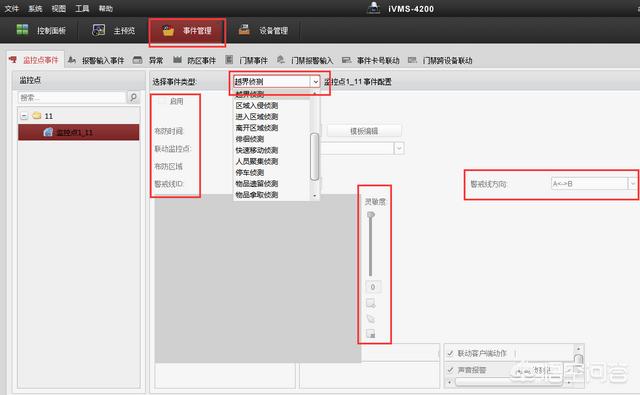Click the 防区事件 tab icon
The height and width of the screenshot is (395, 640).
(177, 60)
